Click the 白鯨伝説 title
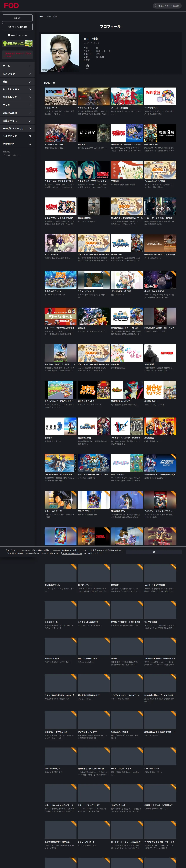 [x=82, y=328]
